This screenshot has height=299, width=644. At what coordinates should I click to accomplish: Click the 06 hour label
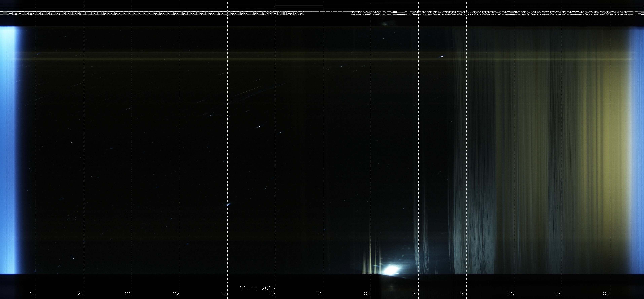(x=558, y=294)
